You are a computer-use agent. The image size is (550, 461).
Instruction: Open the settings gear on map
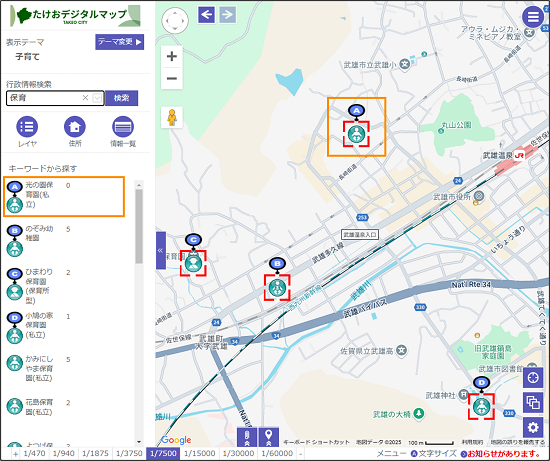(x=533, y=427)
